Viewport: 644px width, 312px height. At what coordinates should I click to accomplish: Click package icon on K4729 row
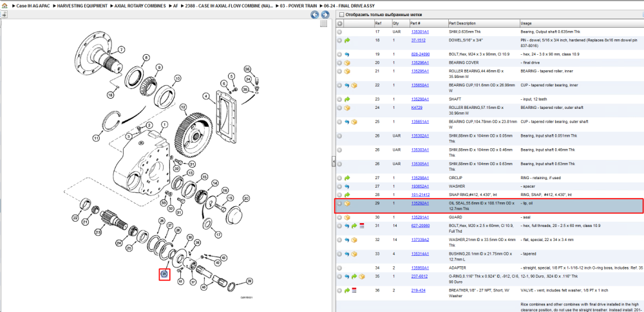347,108
